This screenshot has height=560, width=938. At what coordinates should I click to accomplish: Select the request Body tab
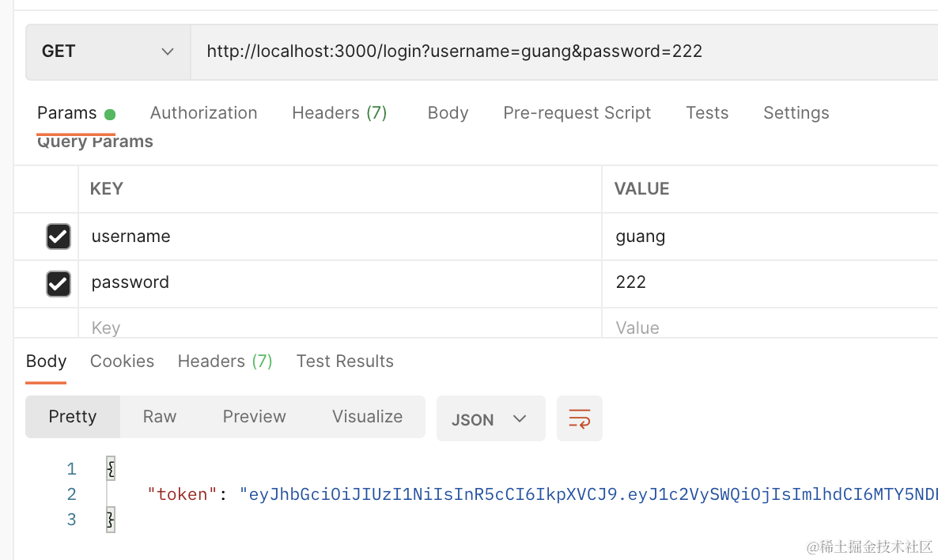448,113
